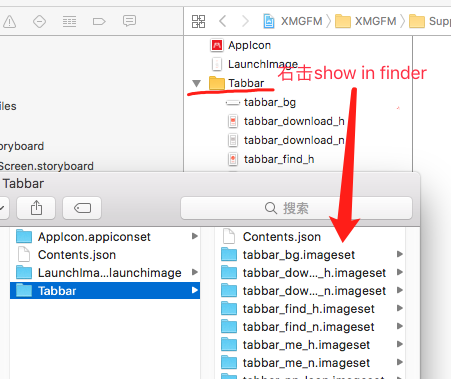The height and width of the screenshot is (379, 451).
Task: Select tabbar_me_h.imageset folder
Action: point(296,345)
